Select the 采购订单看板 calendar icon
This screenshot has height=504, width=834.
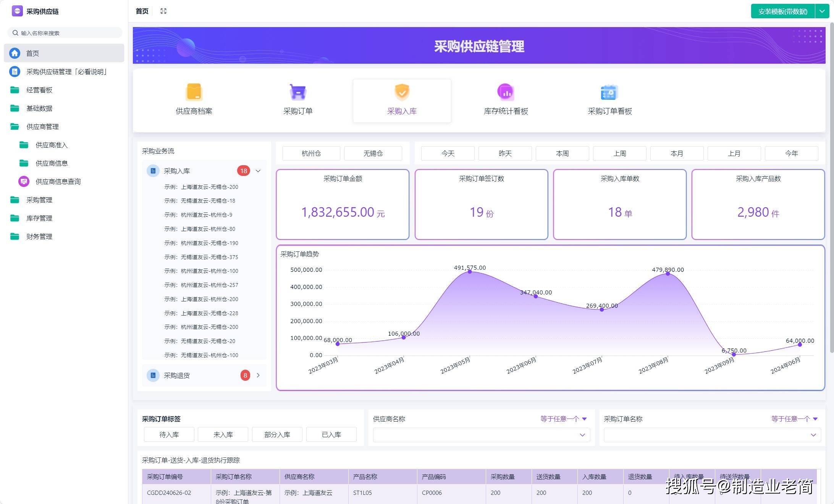[608, 92]
